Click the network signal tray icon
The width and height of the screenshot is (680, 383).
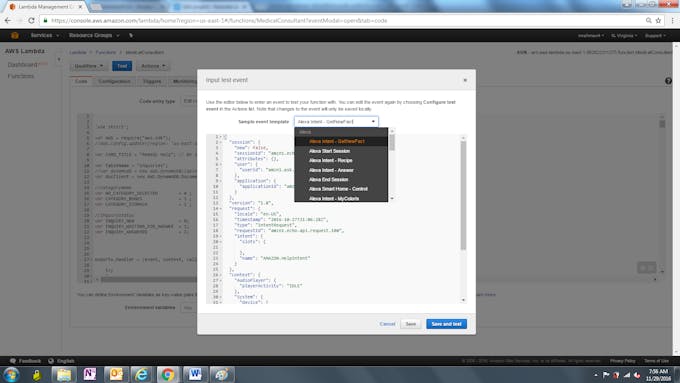tap(627, 375)
